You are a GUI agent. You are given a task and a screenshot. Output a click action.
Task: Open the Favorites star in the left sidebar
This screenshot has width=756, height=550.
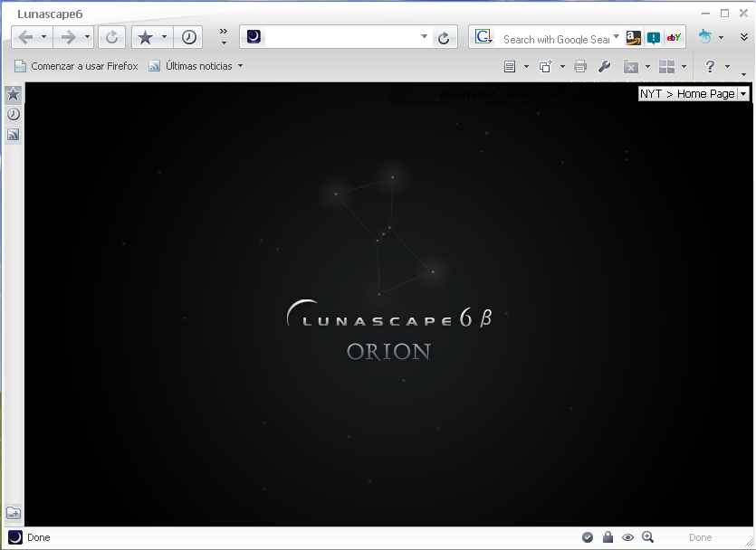[13, 93]
